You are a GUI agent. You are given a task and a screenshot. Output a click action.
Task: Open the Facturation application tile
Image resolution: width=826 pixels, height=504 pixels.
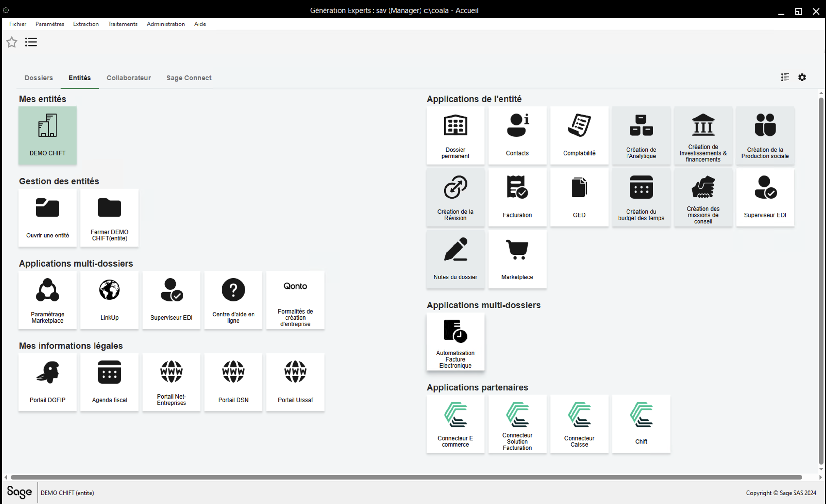click(x=517, y=197)
